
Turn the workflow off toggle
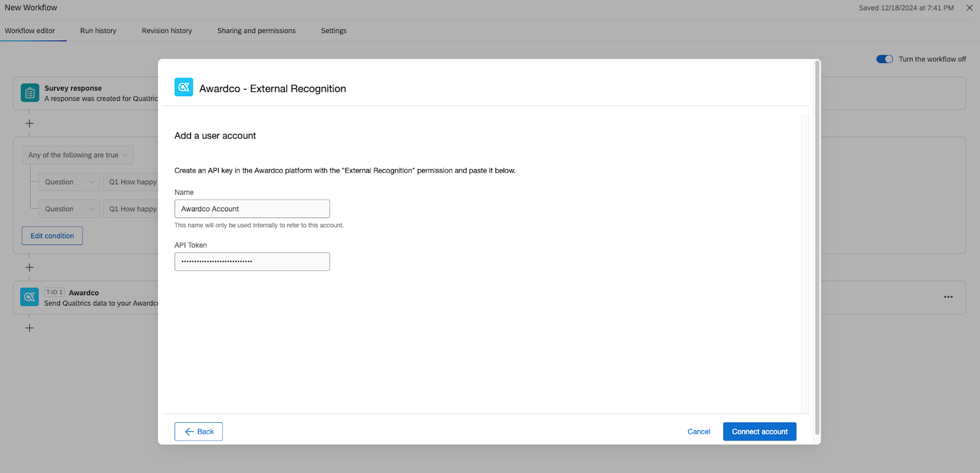click(x=884, y=59)
